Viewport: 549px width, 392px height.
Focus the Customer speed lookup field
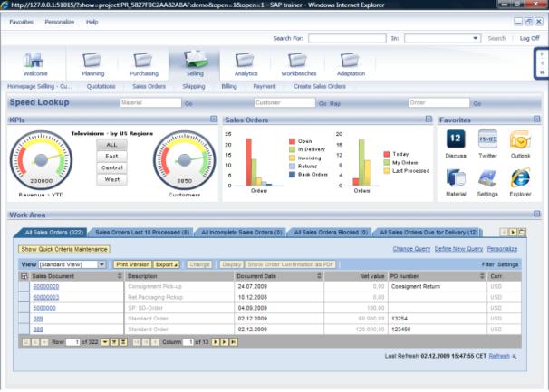click(284, 102)
